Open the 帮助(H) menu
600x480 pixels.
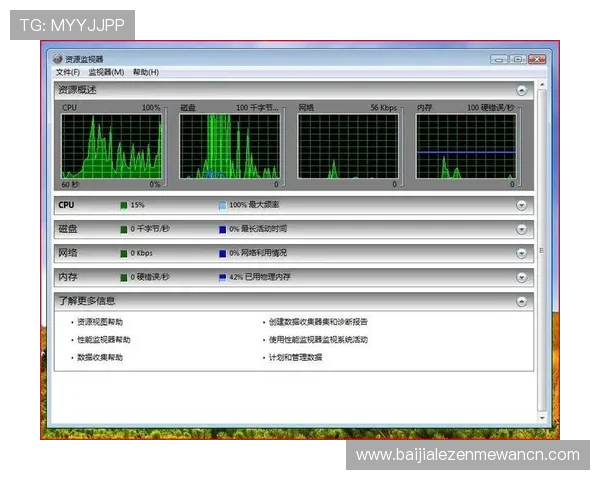click(x=146, y=73)
